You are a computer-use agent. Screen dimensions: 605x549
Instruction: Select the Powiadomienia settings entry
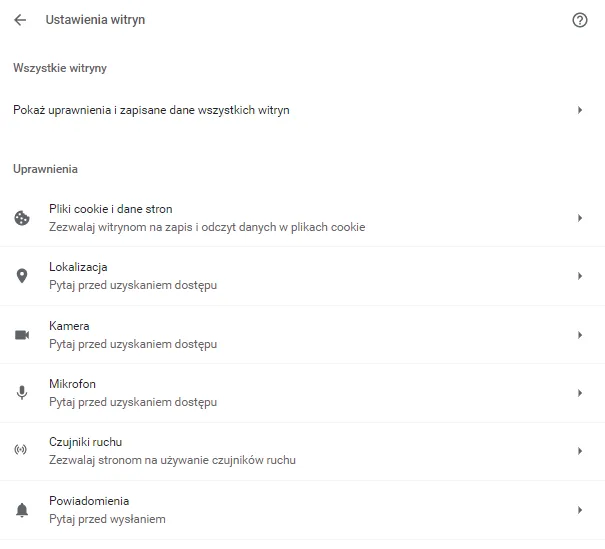[x=89, y=501]
